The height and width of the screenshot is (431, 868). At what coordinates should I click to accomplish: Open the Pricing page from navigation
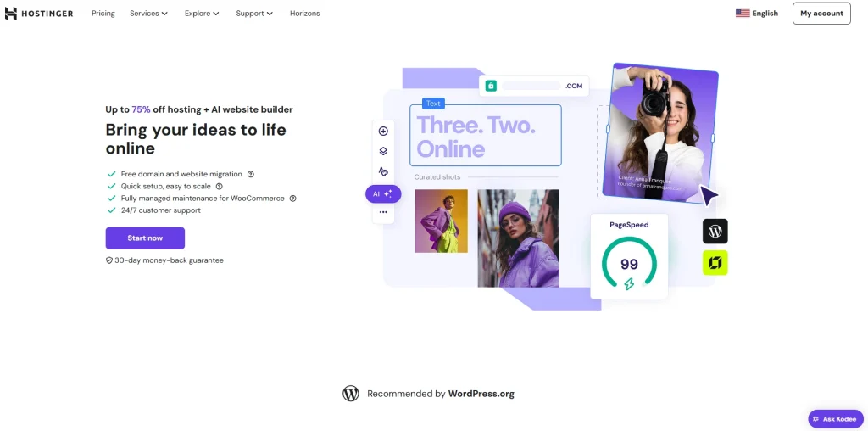pos(103,14)
